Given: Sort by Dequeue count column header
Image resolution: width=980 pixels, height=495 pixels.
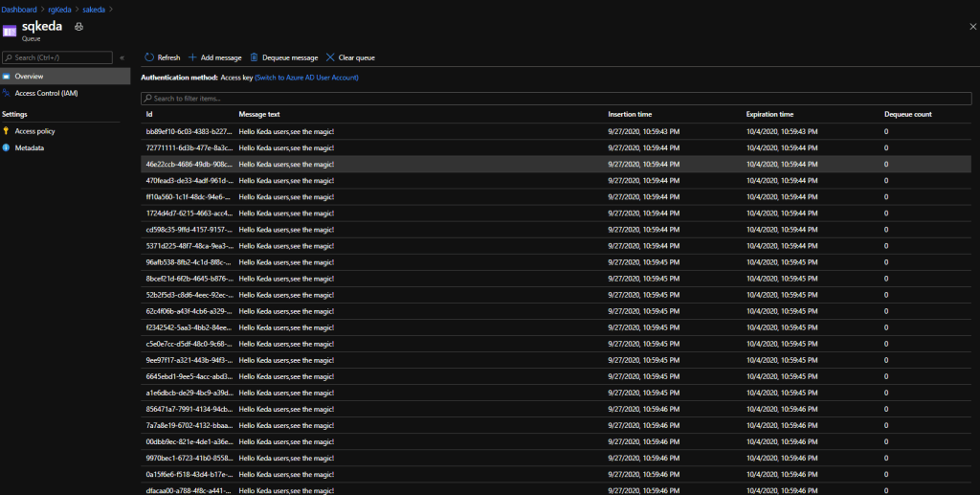Looking at the screenshot, I should pos(908,114).
